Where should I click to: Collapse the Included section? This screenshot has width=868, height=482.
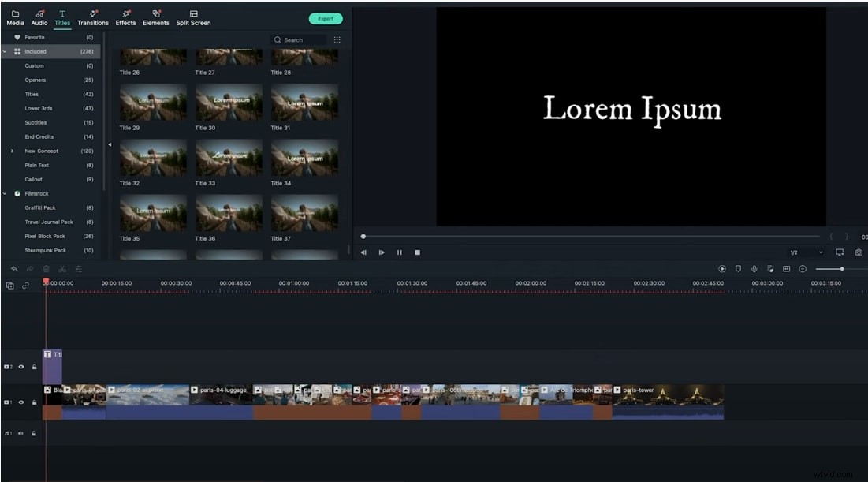point(6,51)
